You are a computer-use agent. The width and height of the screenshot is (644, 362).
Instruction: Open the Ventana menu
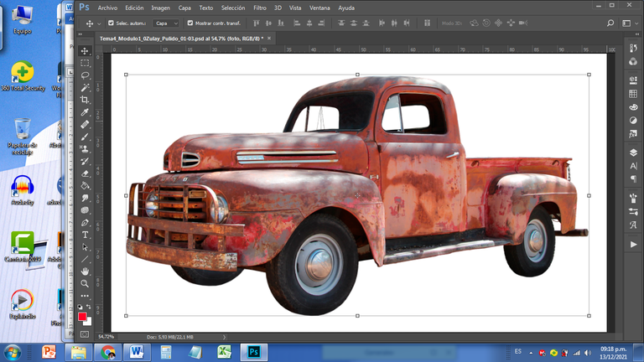319,8
